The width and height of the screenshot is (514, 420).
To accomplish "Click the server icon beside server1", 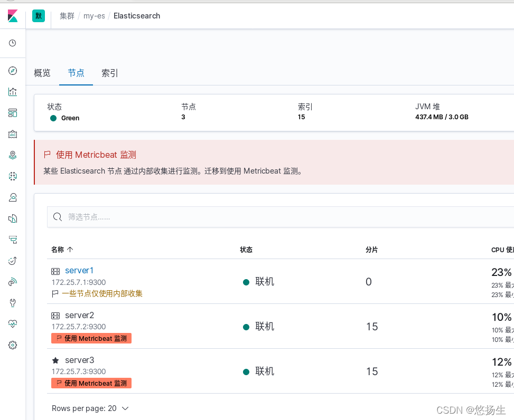I will point(55,271).
